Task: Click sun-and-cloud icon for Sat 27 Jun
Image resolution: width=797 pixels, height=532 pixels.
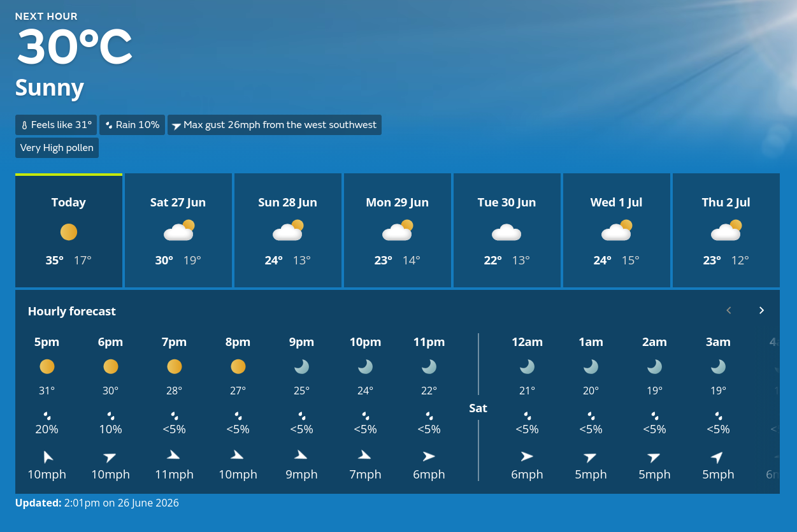Action: click(179, 230)
